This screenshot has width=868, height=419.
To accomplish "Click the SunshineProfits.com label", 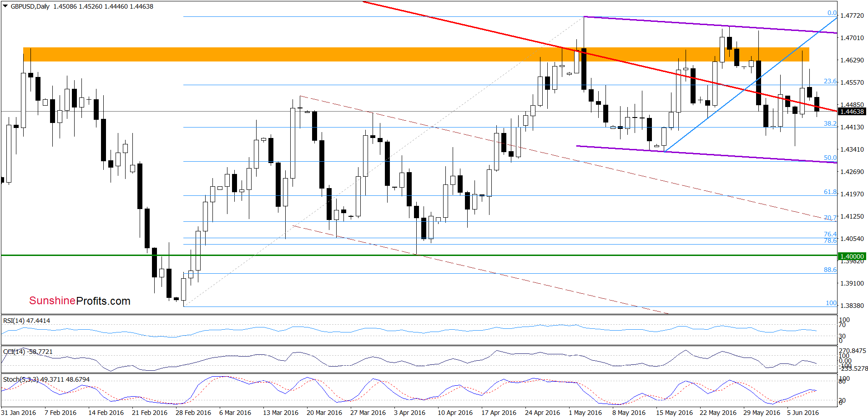I will [80, 301].
